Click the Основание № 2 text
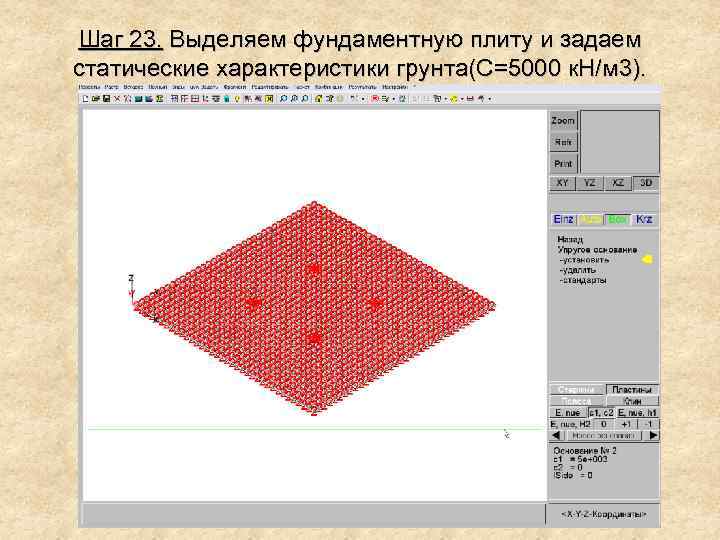This screenshot has height=540, width=720. point(585,450)
